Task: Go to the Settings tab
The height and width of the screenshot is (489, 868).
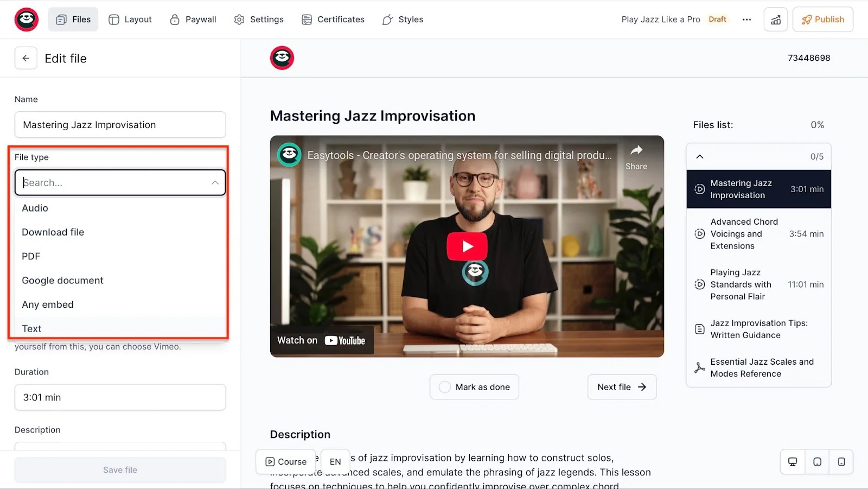Action: [259, 20]
